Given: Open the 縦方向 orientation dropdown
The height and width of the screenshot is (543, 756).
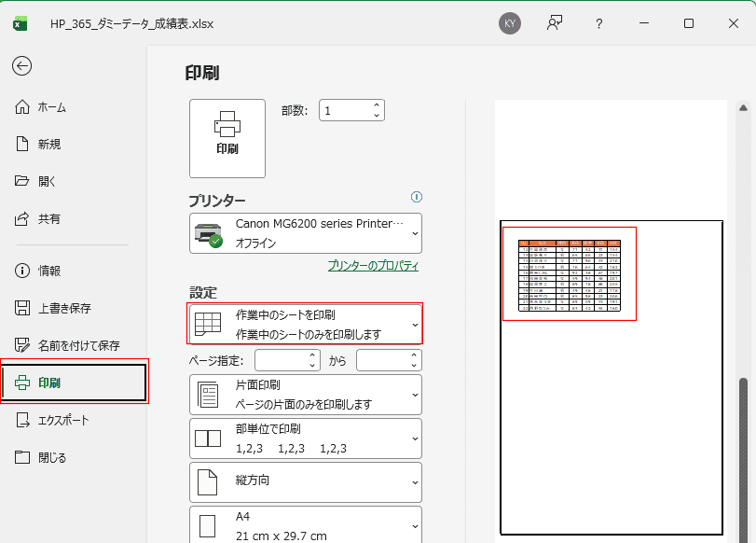Looking at the screenshot, I should 306,482.
